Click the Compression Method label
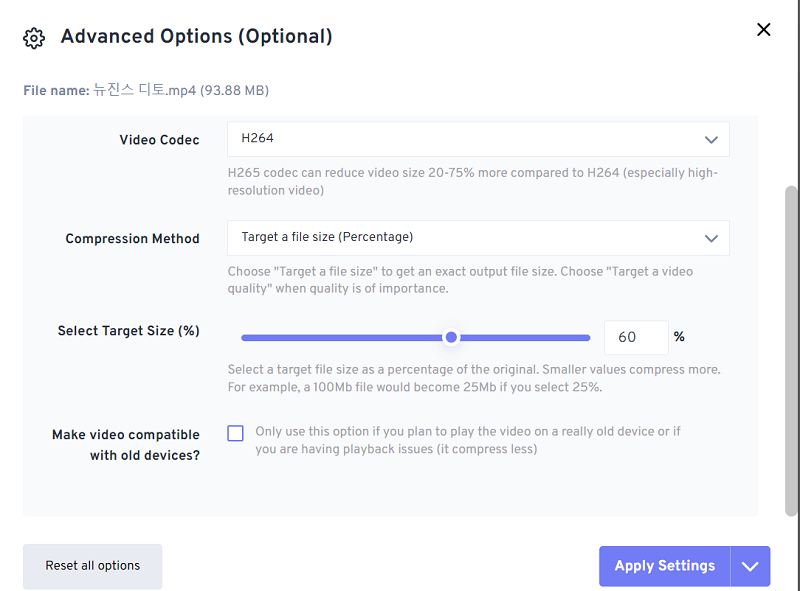This screenshot has width=800, height=591. point(132,239)
